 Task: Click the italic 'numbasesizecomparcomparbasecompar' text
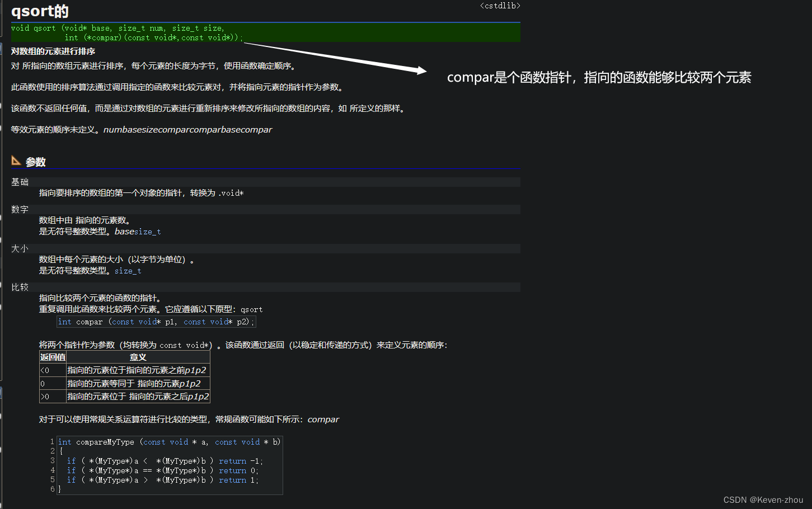coord(187,130)
